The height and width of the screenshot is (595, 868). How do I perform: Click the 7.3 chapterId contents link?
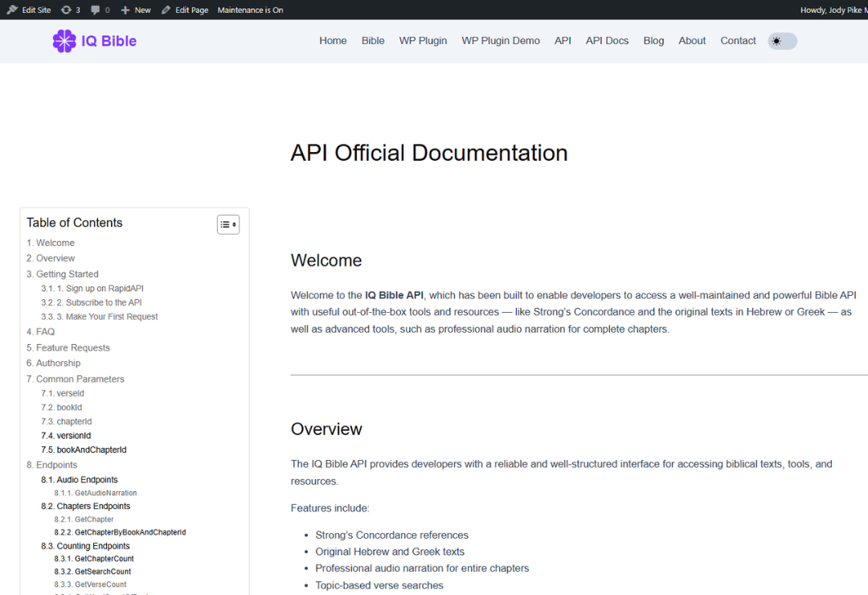click(x=67, y=421)
